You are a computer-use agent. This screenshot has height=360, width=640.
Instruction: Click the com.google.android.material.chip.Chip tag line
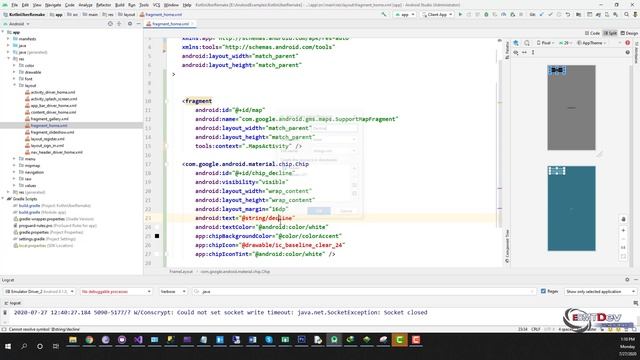tap(245, 164)
